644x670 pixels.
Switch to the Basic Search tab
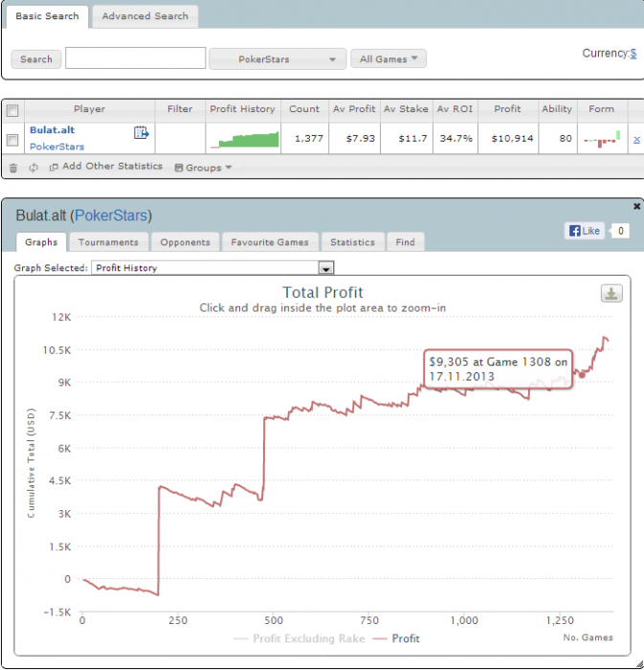47,16
